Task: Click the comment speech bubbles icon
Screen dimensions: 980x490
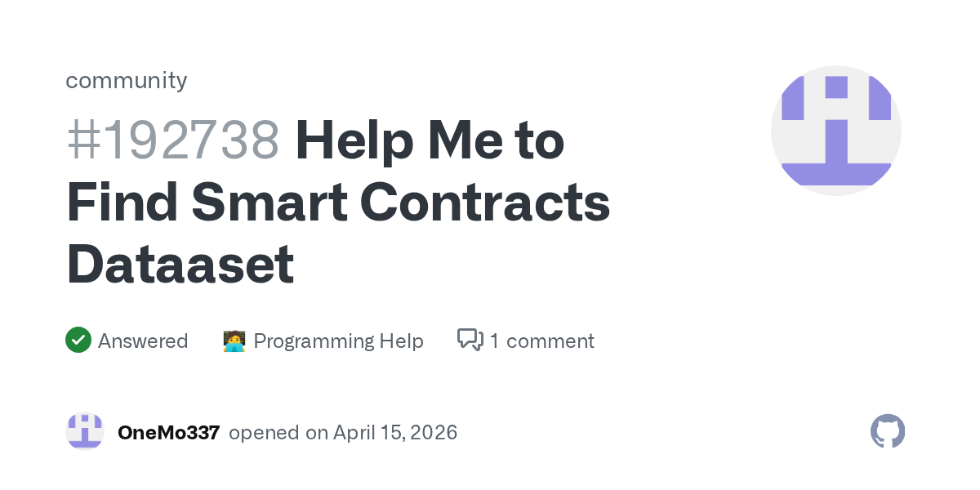Action: pyautogui.click(x=470, y=340)
